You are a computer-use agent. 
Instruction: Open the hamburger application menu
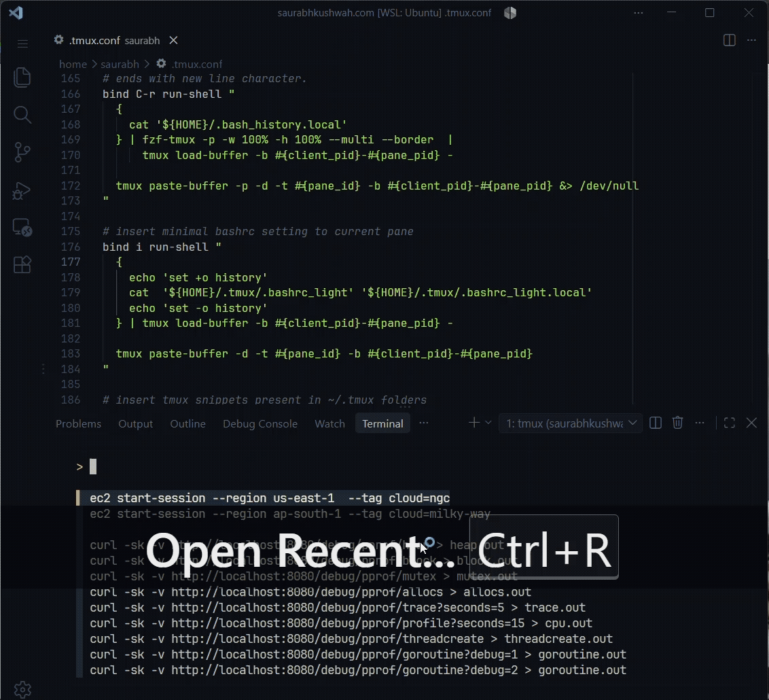click(x=22, y=43)
